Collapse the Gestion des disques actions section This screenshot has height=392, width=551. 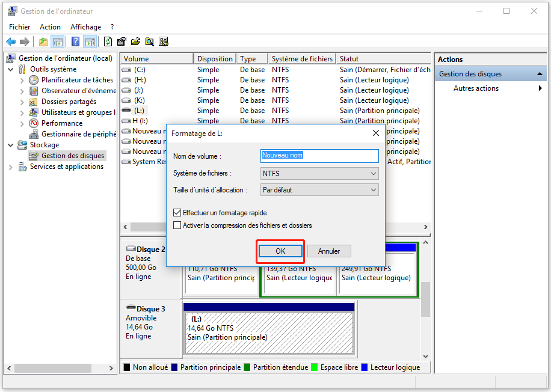tap(540, 74)
